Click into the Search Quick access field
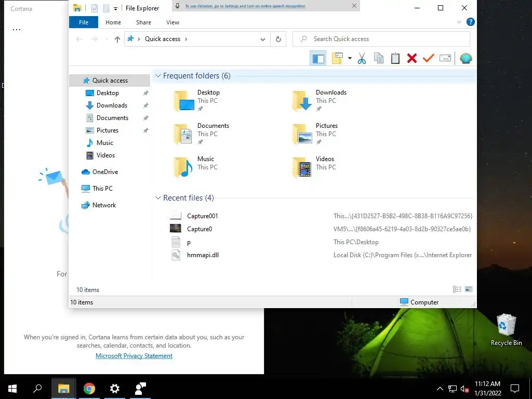 pos(381,39)
